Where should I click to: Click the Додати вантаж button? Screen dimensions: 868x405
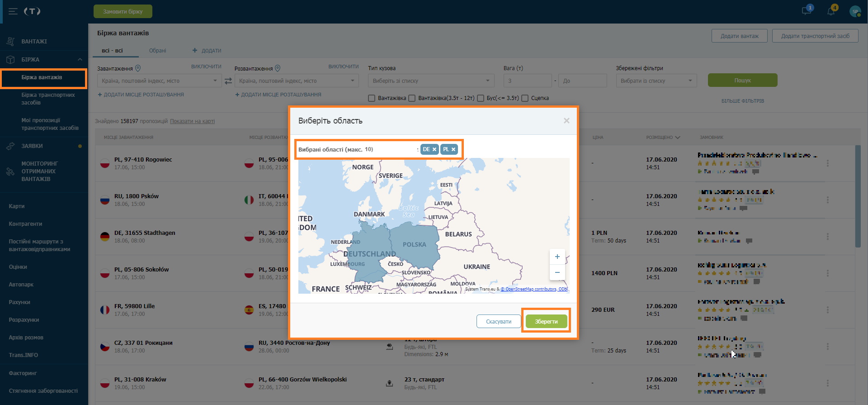coord(739,36)
